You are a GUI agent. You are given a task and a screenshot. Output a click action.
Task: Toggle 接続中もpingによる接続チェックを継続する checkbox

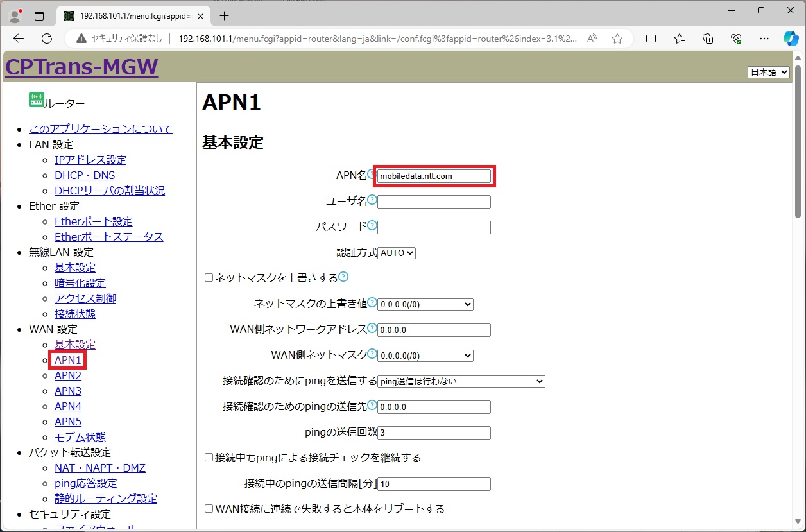tap(209, 458)
